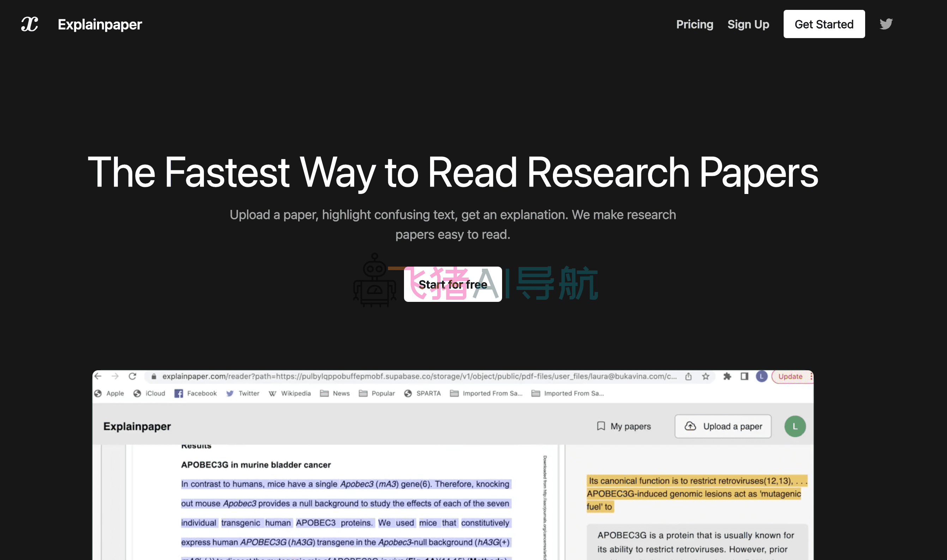This screenshot has height=560, width=947.
Task: Click Start for free button
Action: point(453,284)
